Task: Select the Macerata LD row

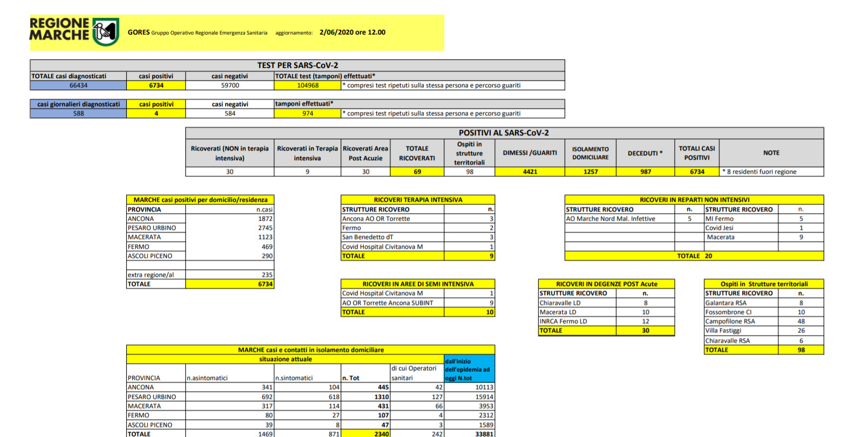Action: point(607,312)
